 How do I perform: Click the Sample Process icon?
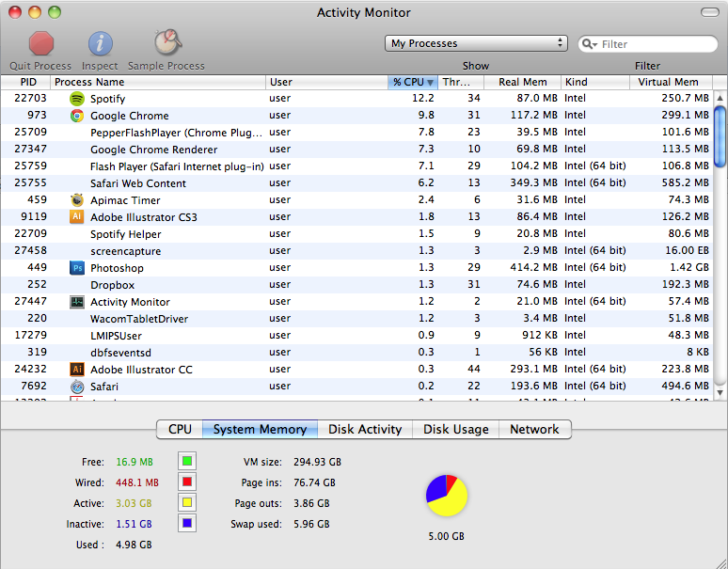167,42
